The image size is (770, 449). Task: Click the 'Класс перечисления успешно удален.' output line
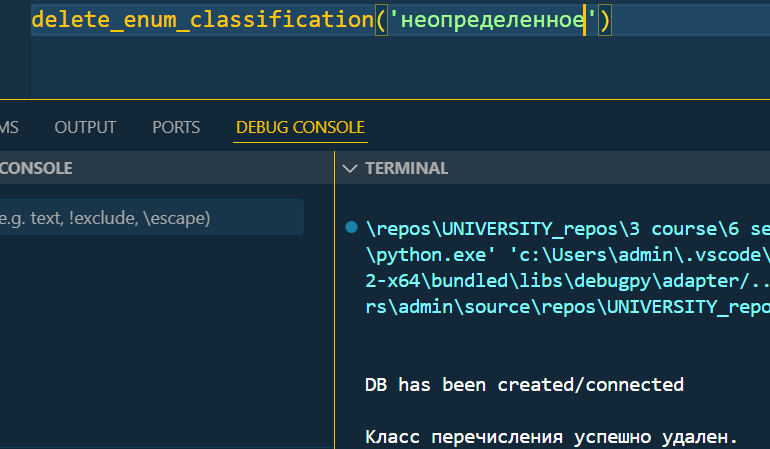click(551, 437)
